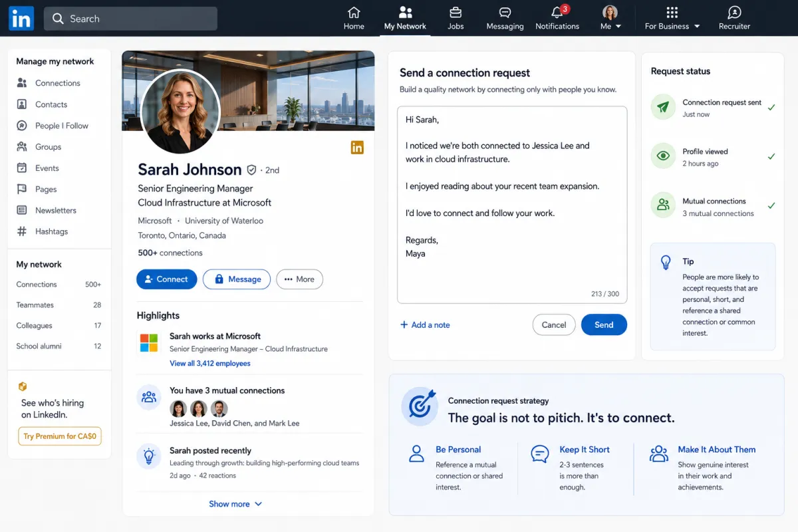Click the Add a note link
The height and width of the screenshot is (532, 798).
click(x=425, y=325)
